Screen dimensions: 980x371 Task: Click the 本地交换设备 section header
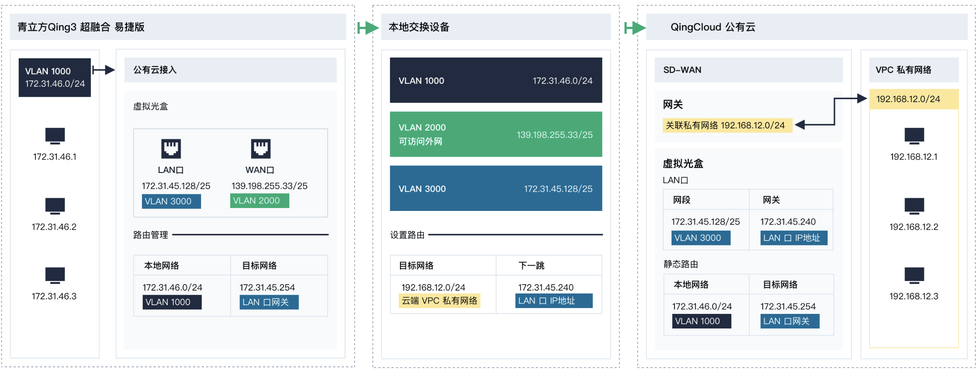click(496, 27)
